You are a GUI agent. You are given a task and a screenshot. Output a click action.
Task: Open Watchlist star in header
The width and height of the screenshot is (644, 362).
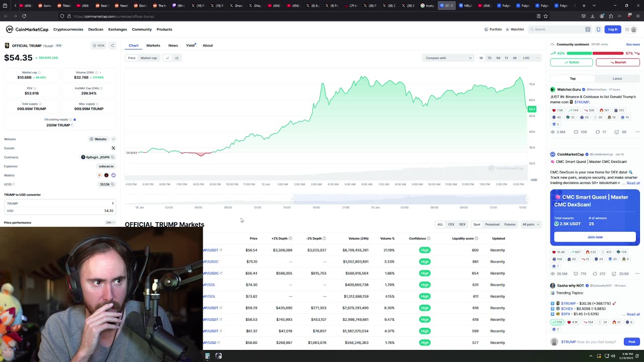pyautogui.click(x=515, y=29)
